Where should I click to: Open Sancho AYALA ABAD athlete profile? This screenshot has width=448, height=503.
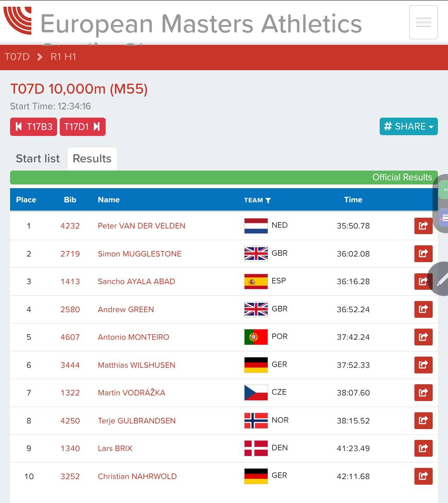136,282
